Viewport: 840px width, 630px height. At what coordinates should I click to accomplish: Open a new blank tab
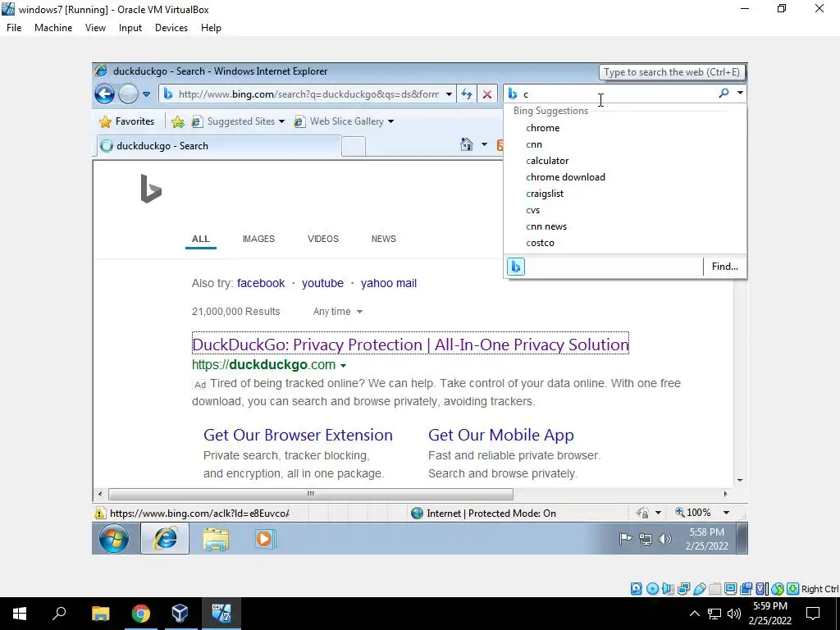(x=353, y=146)
